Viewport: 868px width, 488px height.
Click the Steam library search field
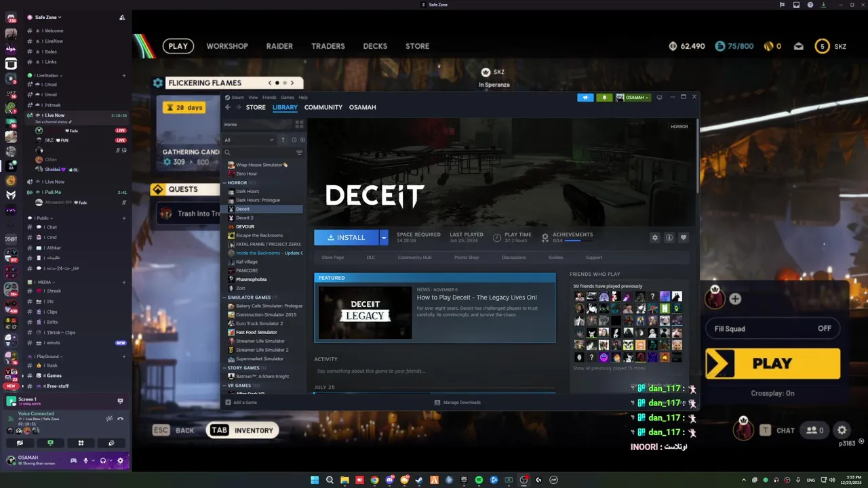(x=260, y=152)
